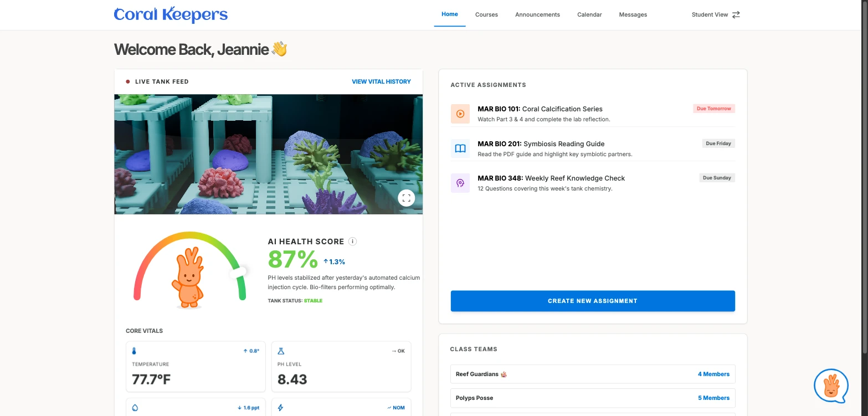The width and height of the screenshot is (868, 416).
Task: Toggle Student View mode
Action: [716, 15]
